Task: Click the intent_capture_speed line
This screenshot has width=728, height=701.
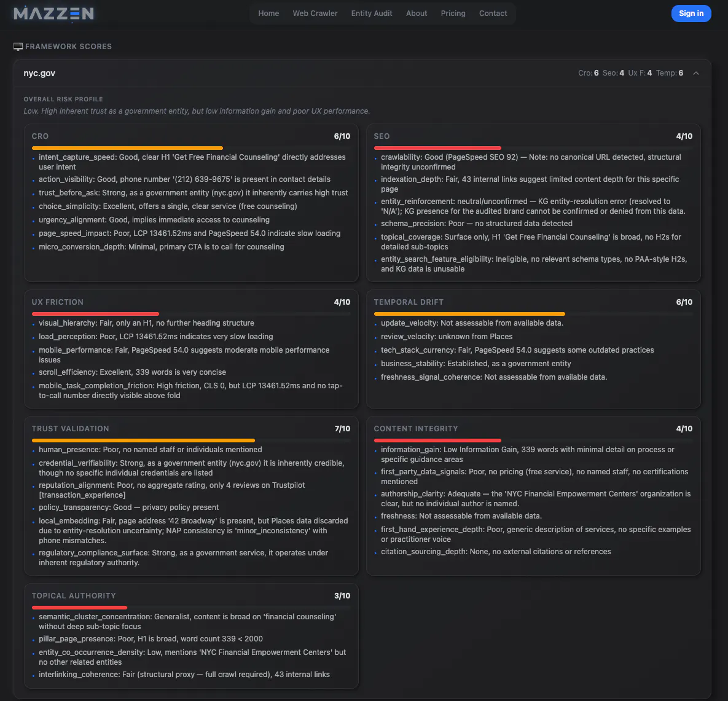Action: pos(192,162)
